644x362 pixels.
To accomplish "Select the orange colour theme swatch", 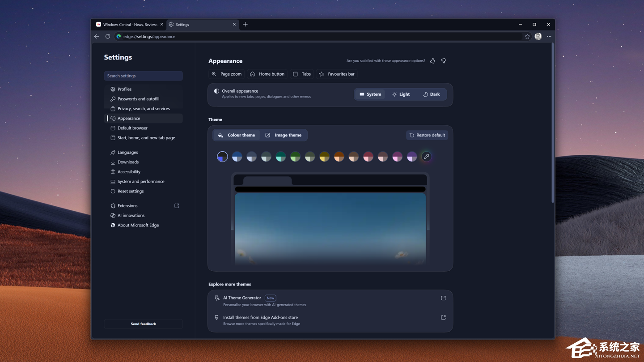I will (339, 157).
